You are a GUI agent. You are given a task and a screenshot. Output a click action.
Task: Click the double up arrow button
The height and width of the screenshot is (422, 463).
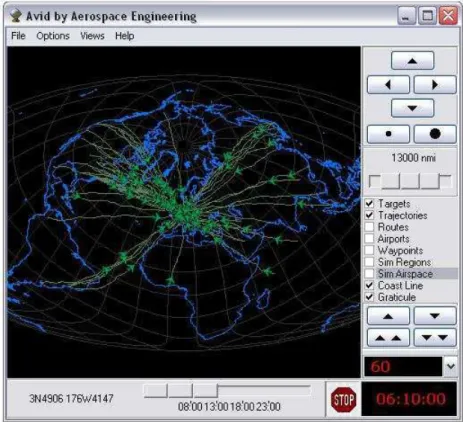[388, 338]
